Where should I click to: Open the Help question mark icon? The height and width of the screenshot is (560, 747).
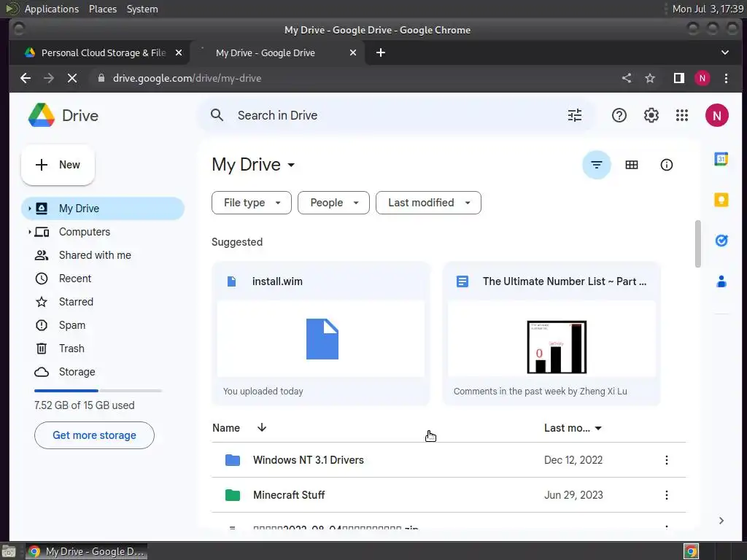click(x=619, y=115)
